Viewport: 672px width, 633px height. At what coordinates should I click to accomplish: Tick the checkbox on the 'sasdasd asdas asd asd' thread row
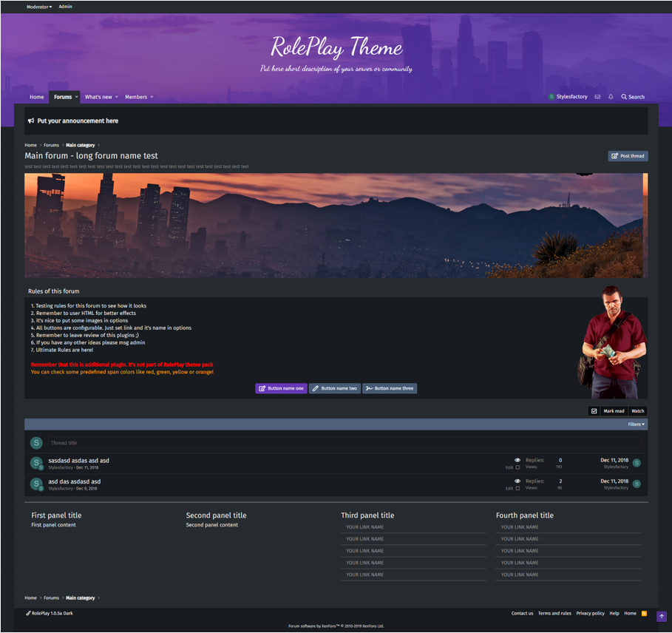click(517, 467)
